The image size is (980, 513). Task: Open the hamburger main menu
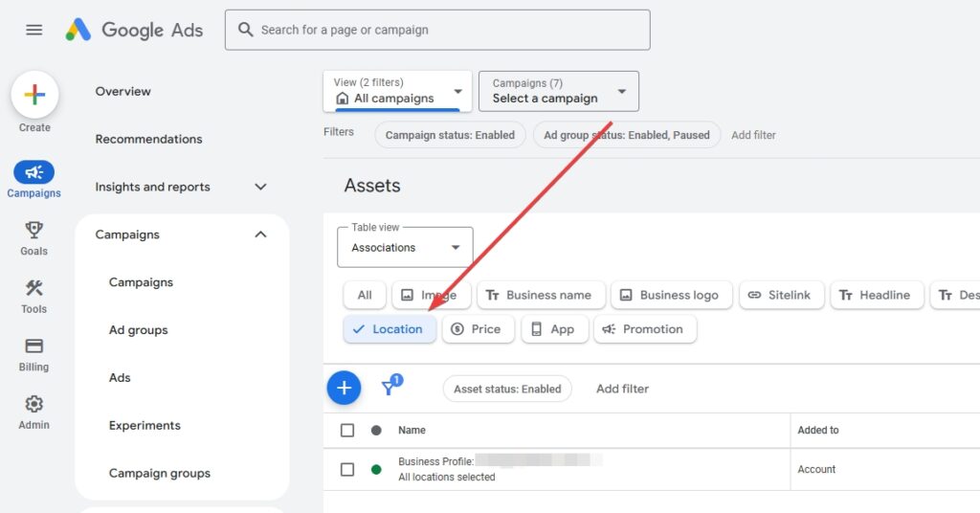click(34, 30)
